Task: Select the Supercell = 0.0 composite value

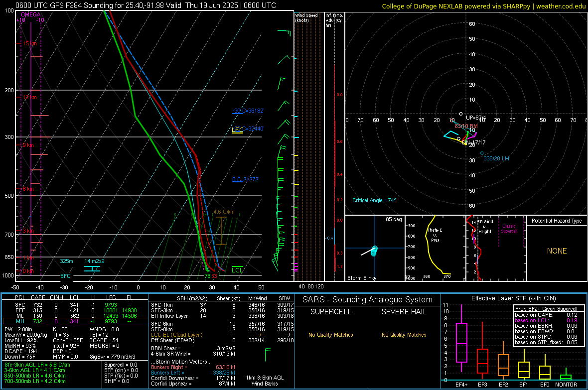Action: coord(121,365)
